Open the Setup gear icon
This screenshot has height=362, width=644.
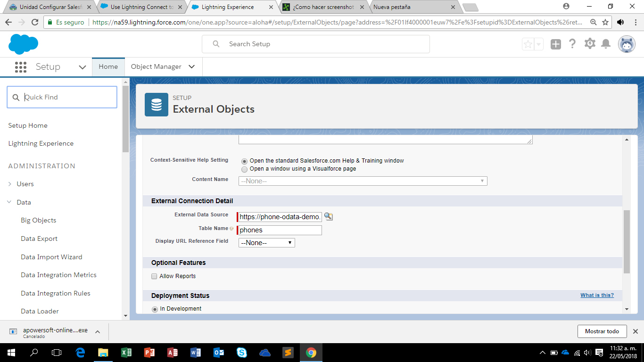590,44
